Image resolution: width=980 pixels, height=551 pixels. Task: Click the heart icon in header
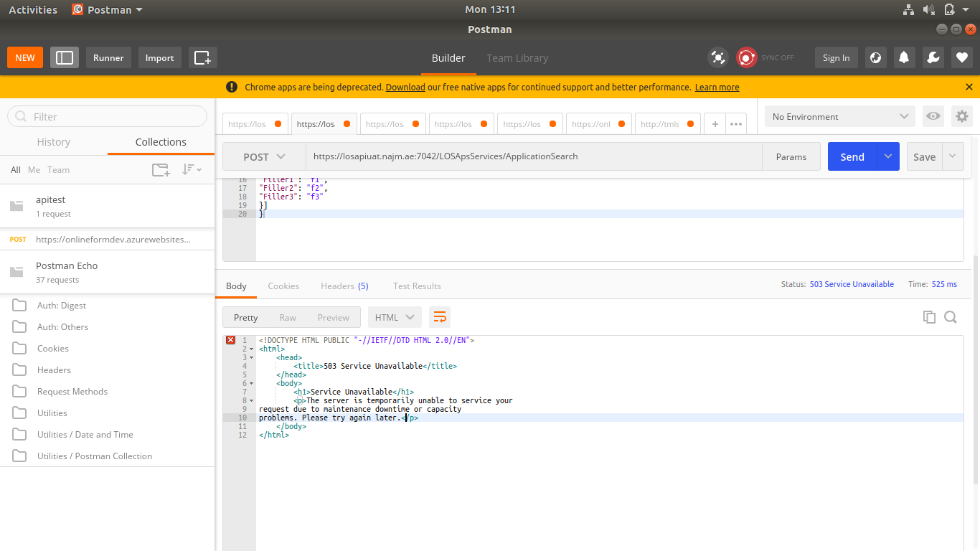(962, 57)
